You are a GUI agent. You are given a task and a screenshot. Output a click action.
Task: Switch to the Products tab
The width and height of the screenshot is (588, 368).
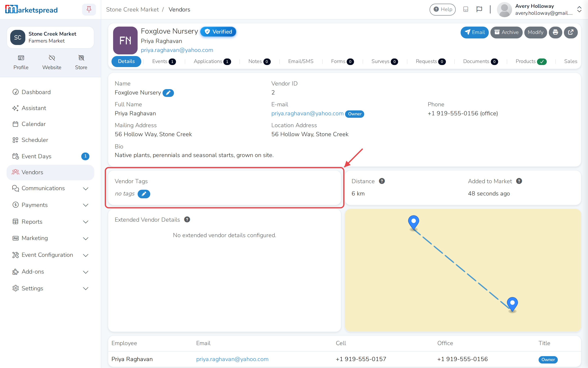coord(531,61)
